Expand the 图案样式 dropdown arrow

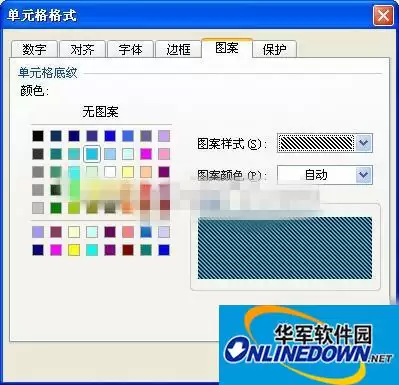[363, 143]
